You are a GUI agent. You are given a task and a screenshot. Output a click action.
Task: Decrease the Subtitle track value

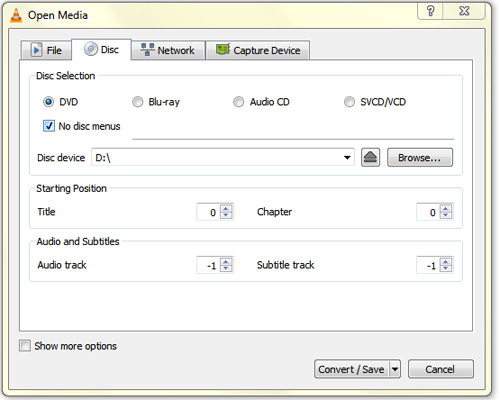tap(445, 269)
